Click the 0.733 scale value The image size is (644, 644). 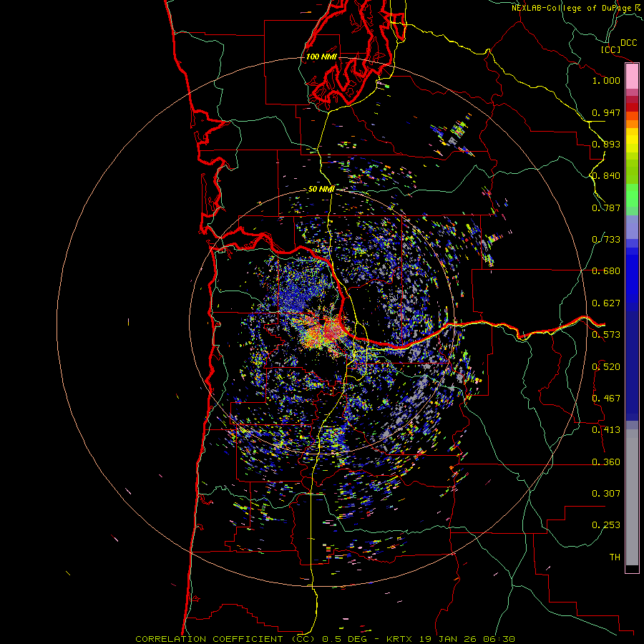pyautogui.click(x=606, y=240)
